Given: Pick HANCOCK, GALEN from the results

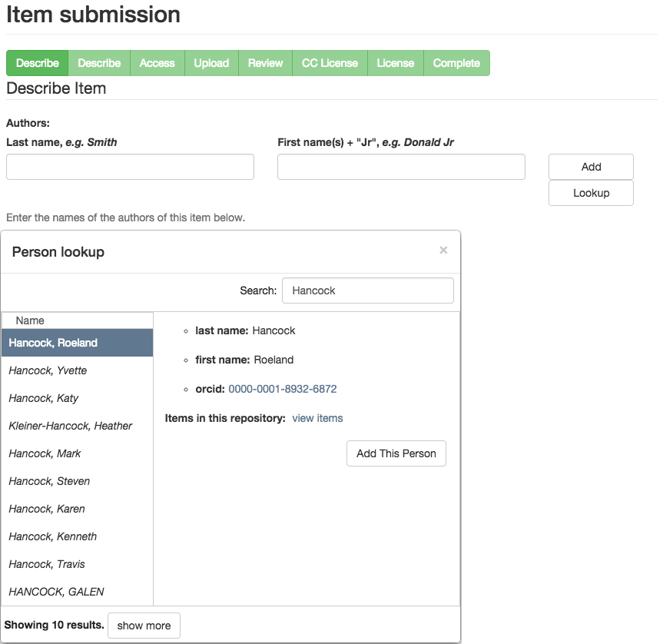Looking at the screenshot, I should 56,592.
